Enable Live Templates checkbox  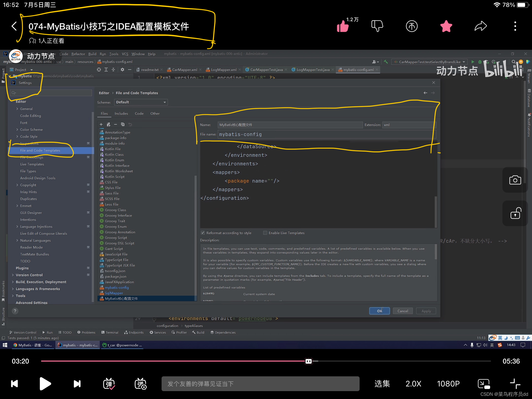coord(265,233)
